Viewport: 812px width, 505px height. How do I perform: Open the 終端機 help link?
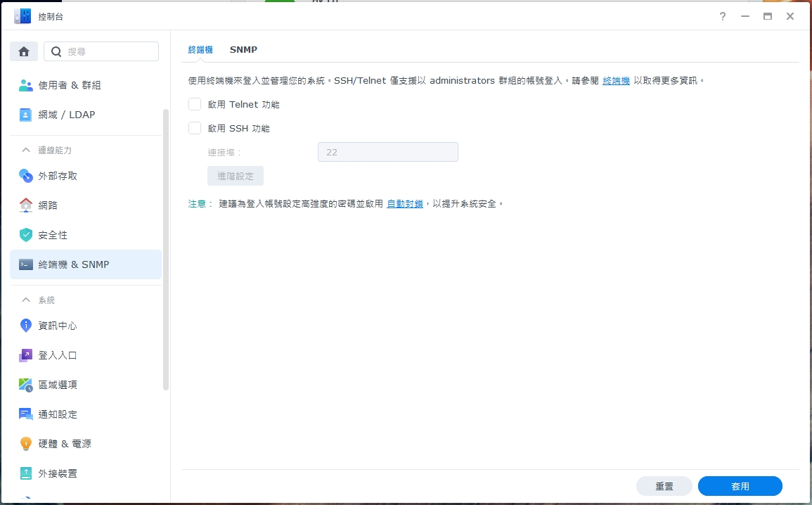click(x=617, y=80)
